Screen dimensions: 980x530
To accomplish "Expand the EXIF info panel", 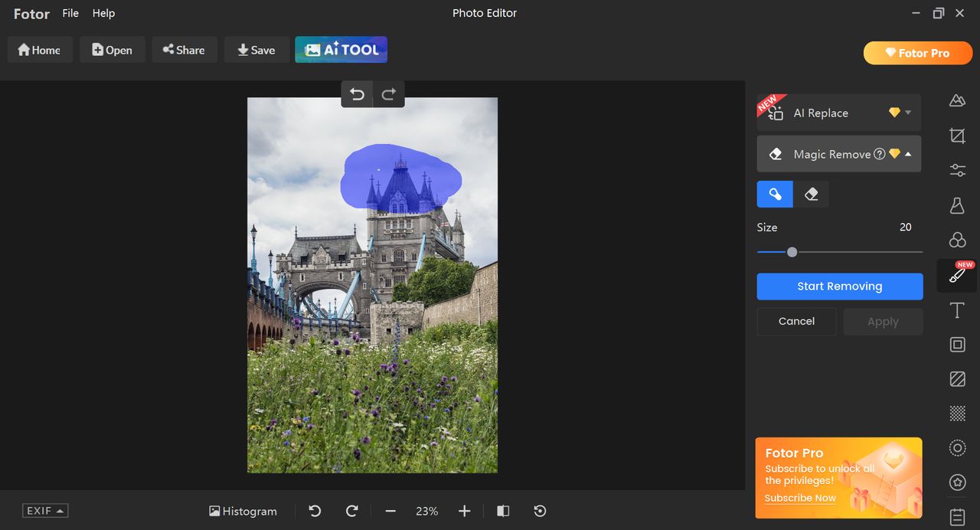I will coord(45,511).
